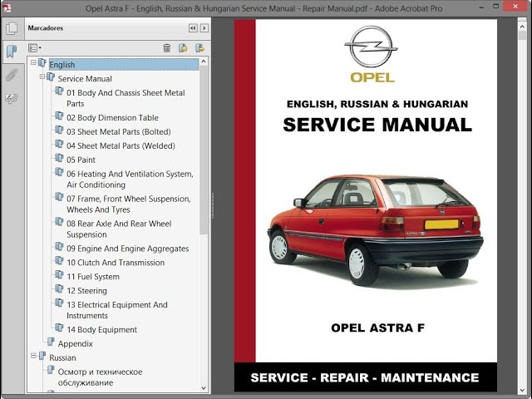Open 13 Electrical Equipment And Instruments

pyautogui.click(x=117, y=310)
